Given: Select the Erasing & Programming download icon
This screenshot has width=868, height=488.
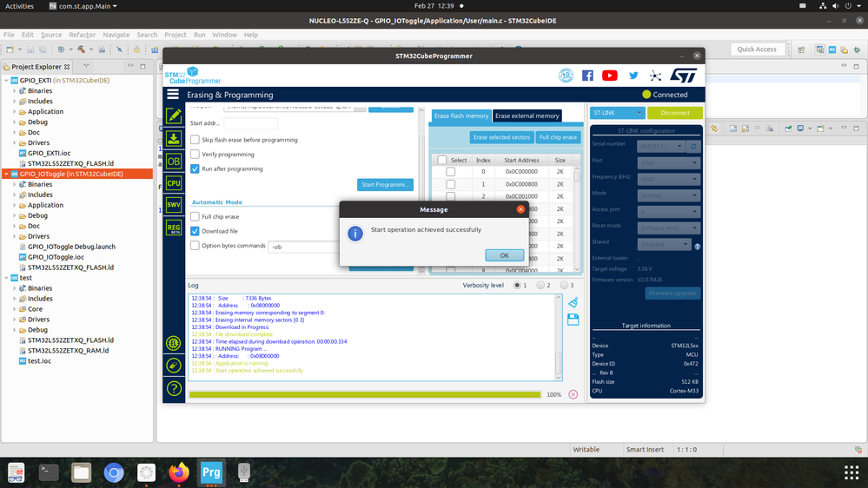Looking at the screenshot, I should [x=174, y=138].
